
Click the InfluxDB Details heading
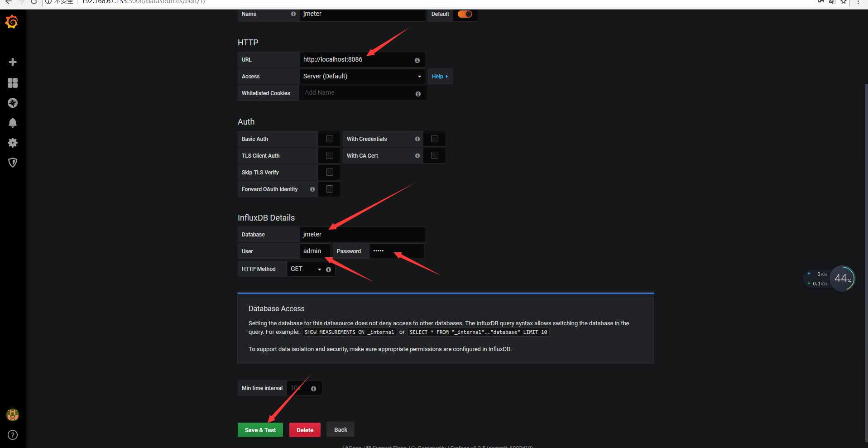tap(266, 218)
